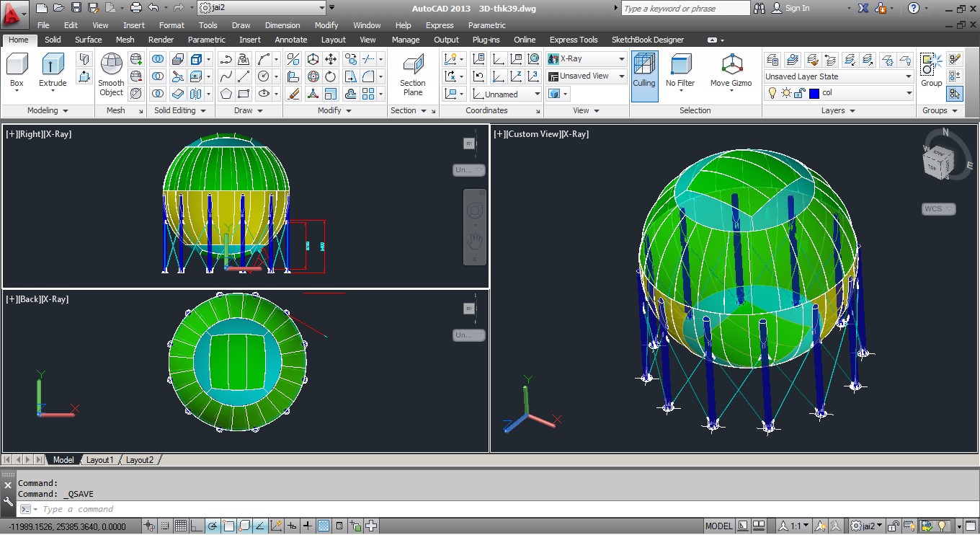The height and width of the screenshot is (535, 980).
Task: Toggle grid display in status bar
Action: (x=180, y=526)
